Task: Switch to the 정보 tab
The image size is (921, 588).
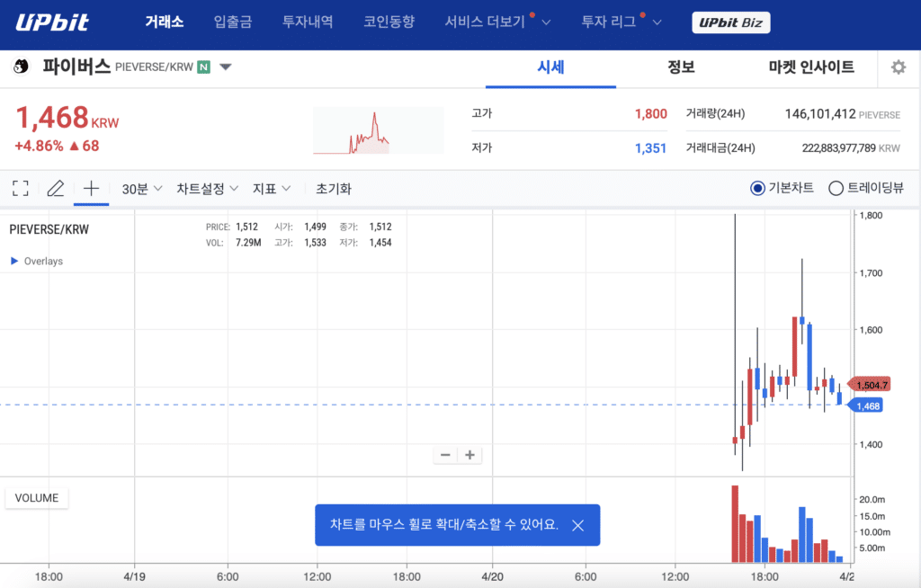Action: click(681, 67)
